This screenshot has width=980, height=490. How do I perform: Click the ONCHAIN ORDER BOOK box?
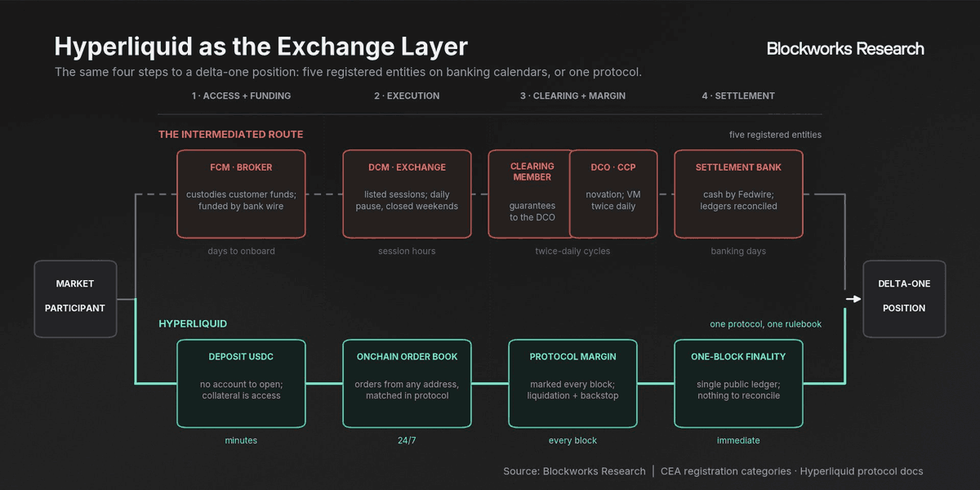(407, 383)
